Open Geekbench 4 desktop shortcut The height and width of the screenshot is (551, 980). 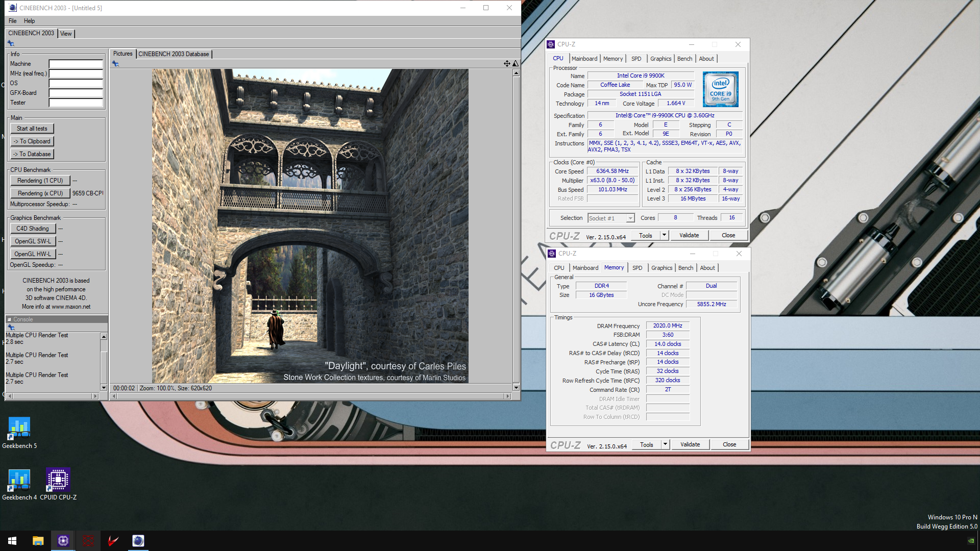coord(19,485)
